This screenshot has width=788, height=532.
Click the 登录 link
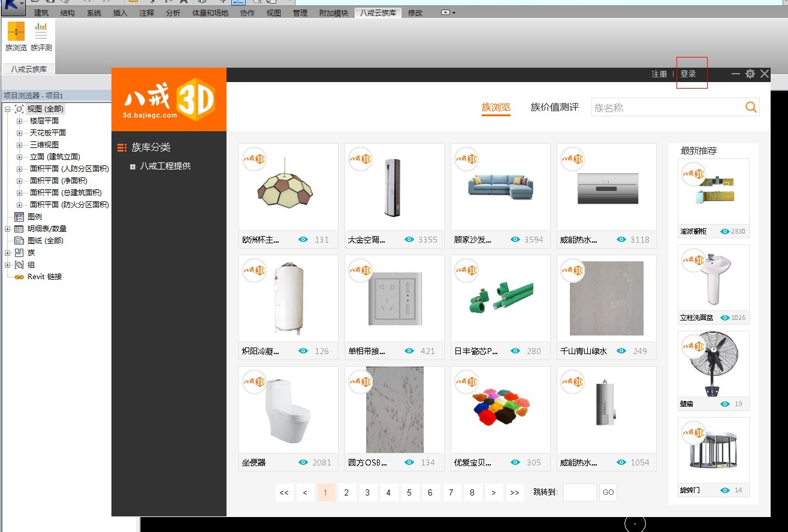click(690, 74)
